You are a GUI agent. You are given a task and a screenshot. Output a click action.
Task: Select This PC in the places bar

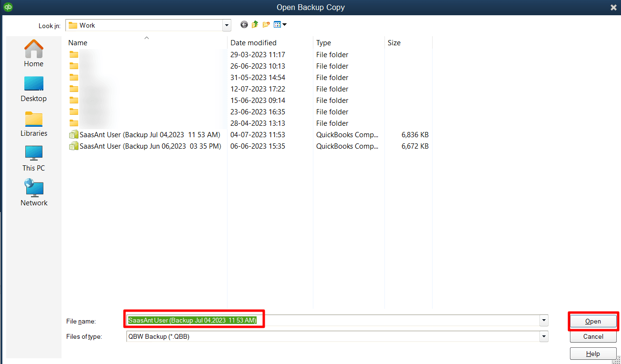pyautogui.click(x=33, y=159)
